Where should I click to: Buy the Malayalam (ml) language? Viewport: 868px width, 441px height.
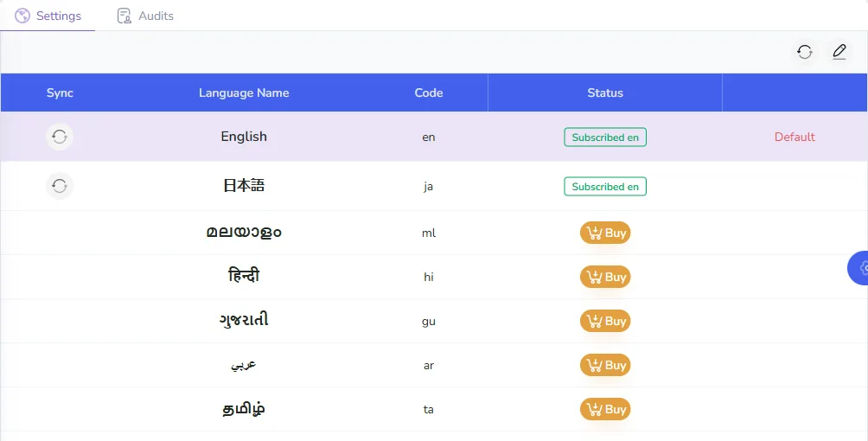[x=605, y=233]
